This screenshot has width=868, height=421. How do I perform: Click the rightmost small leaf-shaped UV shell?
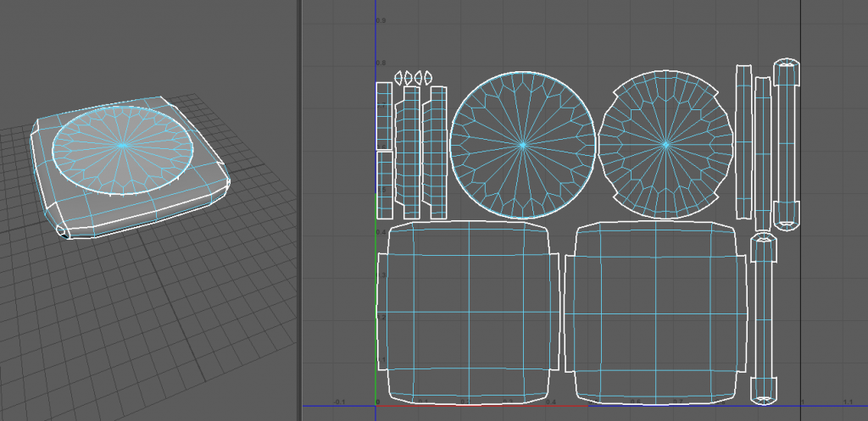click(428, 78)
